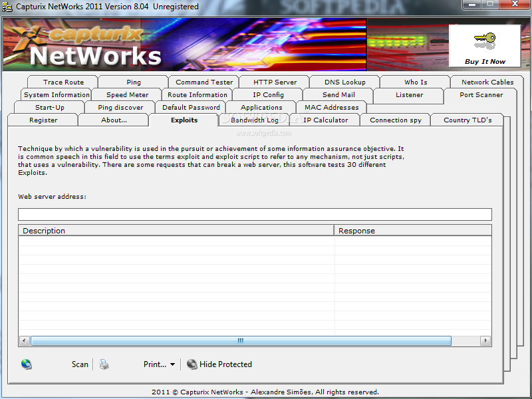
Task: Open the DNS Lookup tab
Action: 345,82
